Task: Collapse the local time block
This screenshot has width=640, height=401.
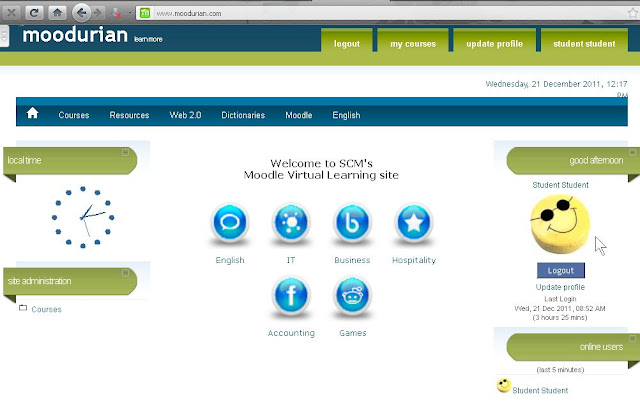Action: pyautogui.click(x=125, y=152)
